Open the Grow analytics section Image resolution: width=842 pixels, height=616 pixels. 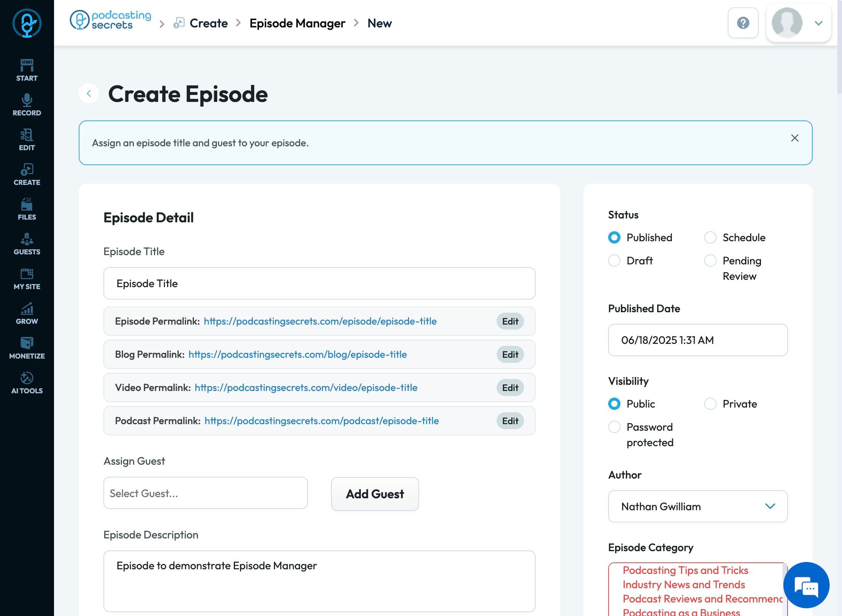pos(27,313)
